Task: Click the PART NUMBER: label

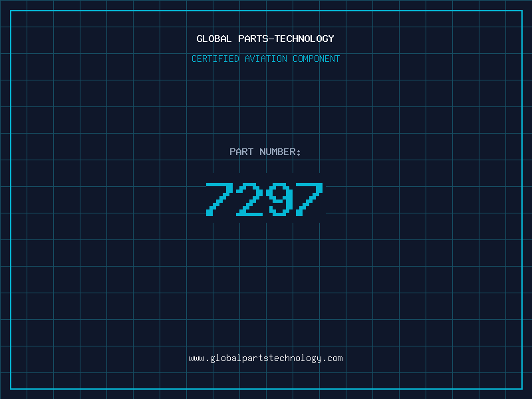Action: tap(265, 152)
